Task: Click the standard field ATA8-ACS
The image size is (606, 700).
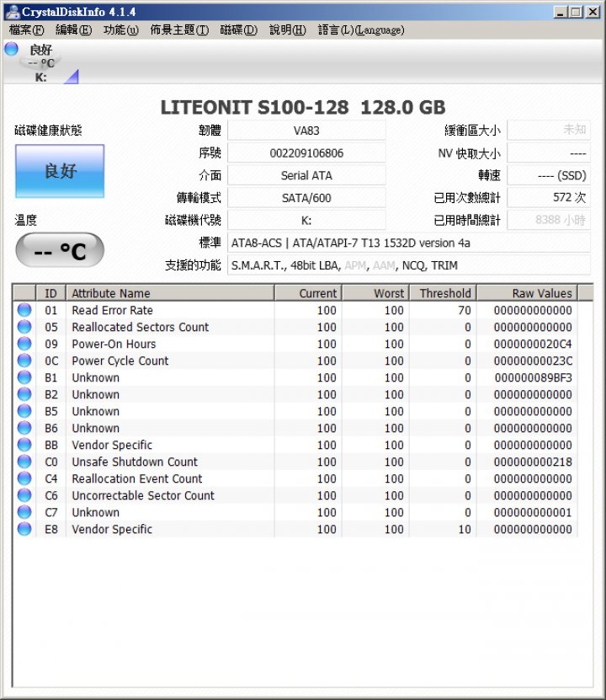Action: coord(409,243)
